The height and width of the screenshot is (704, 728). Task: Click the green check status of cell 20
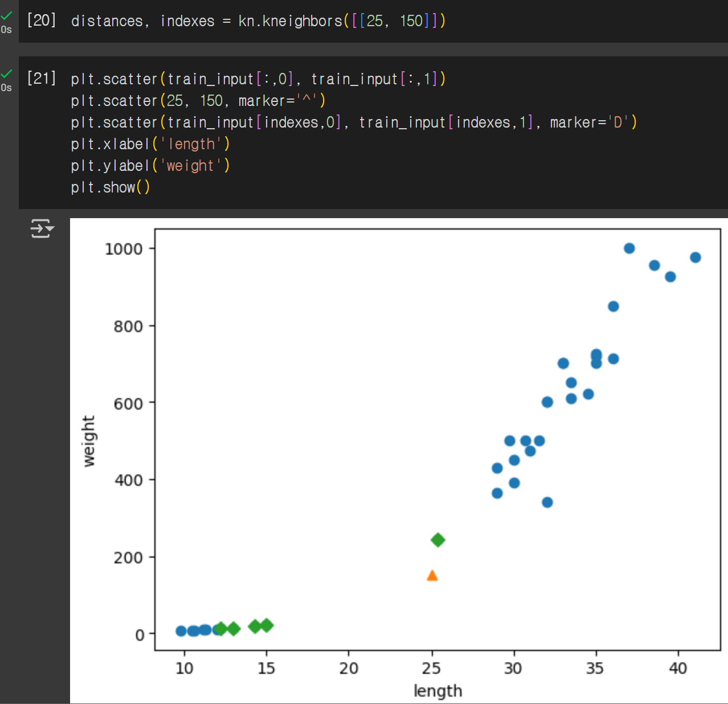6,15
